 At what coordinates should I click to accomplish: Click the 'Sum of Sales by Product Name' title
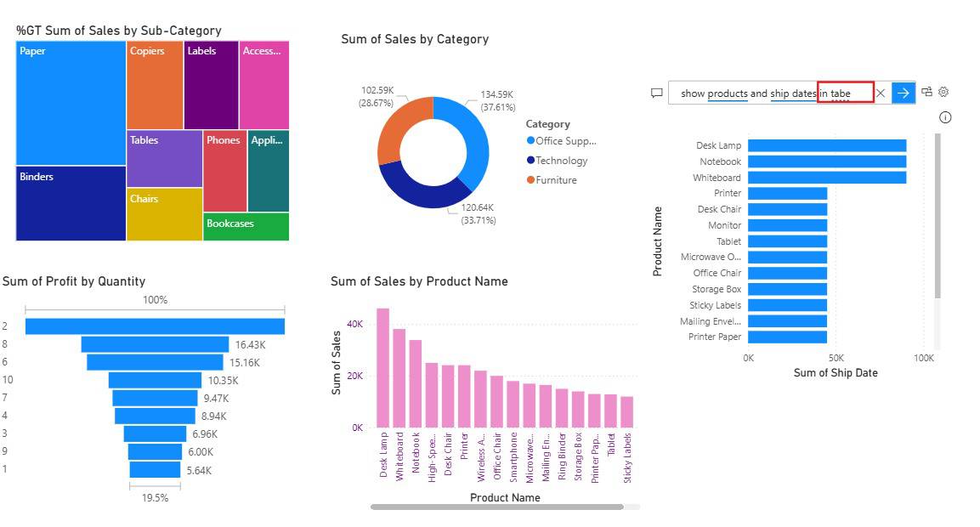tap(419, 281)
